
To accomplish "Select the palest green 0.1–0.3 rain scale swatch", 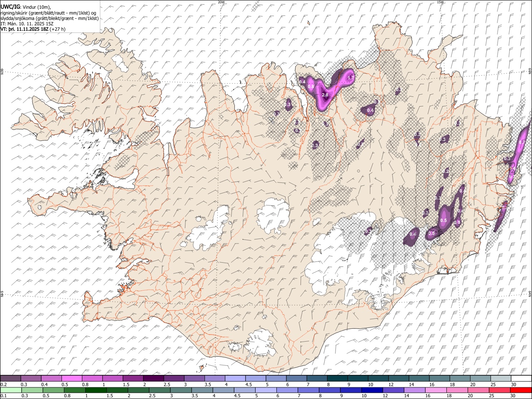I will 10,390.
